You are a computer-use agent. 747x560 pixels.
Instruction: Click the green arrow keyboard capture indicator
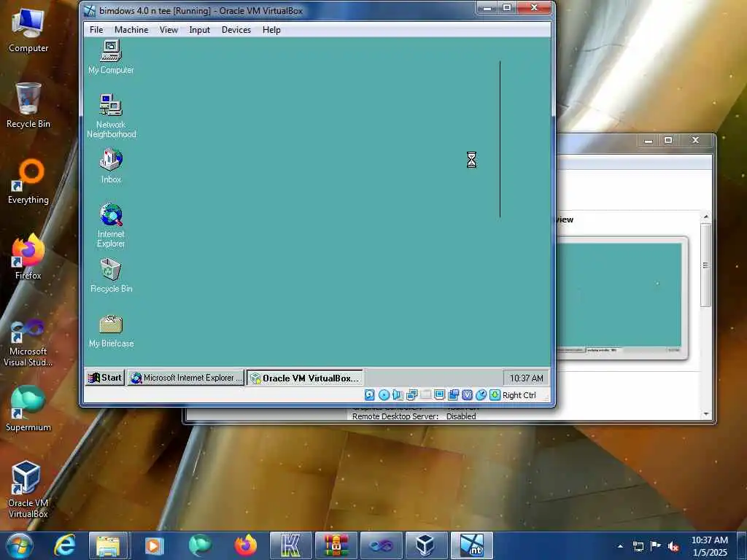(x=495, y=394)
